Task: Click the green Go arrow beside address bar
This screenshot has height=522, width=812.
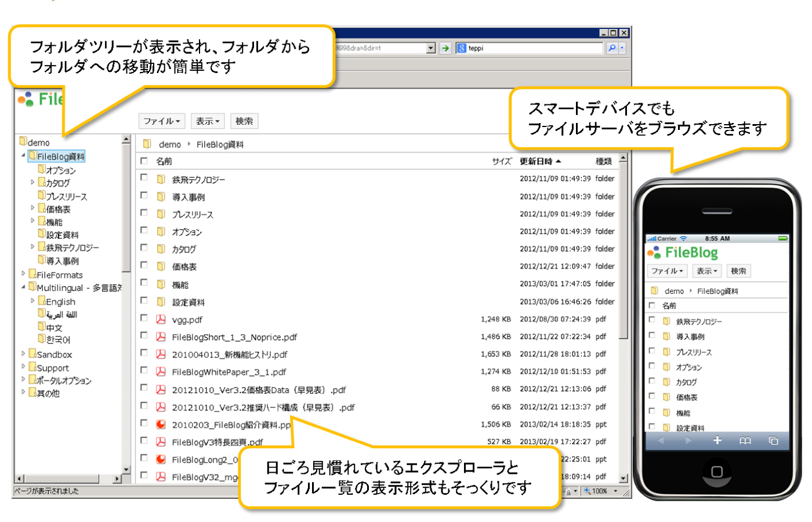Action: pos(444,48)
